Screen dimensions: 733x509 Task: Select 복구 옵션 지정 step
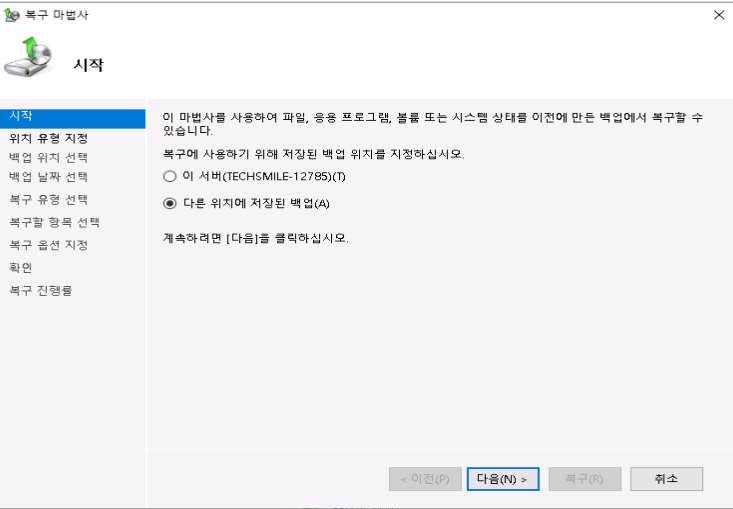tap(49, 245)
